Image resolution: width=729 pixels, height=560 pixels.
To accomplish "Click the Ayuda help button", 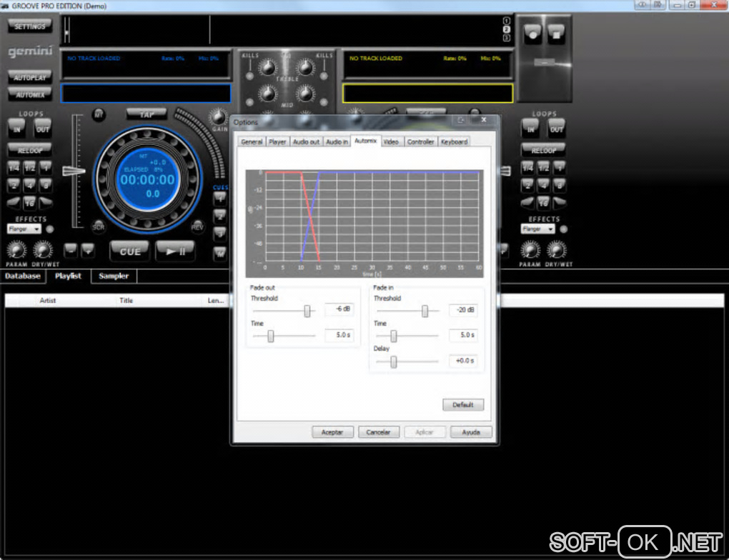I will click(x=471, y=432).
